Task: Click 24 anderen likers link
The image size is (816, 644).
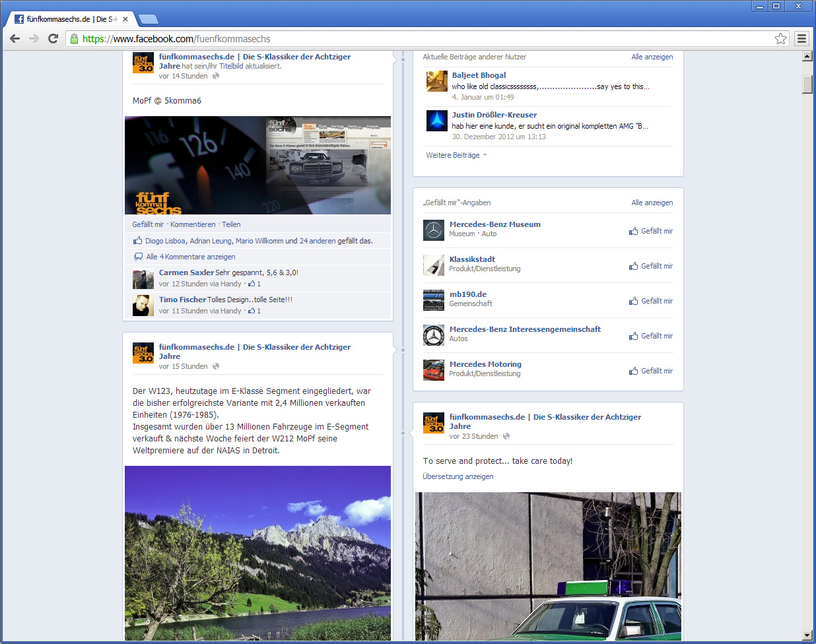Action: tap(318, 241)
